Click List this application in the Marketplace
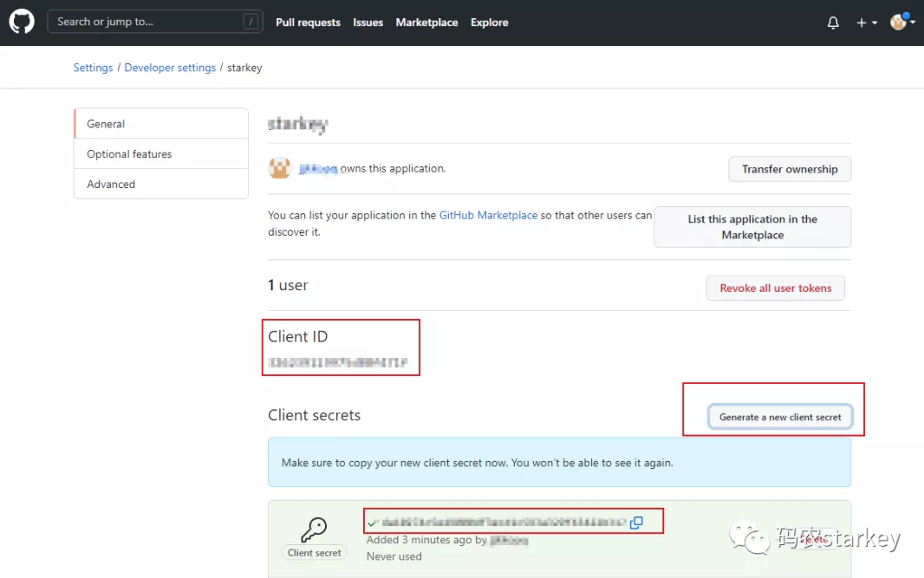This screenshot has height=578, width=924. pos(752,227)
